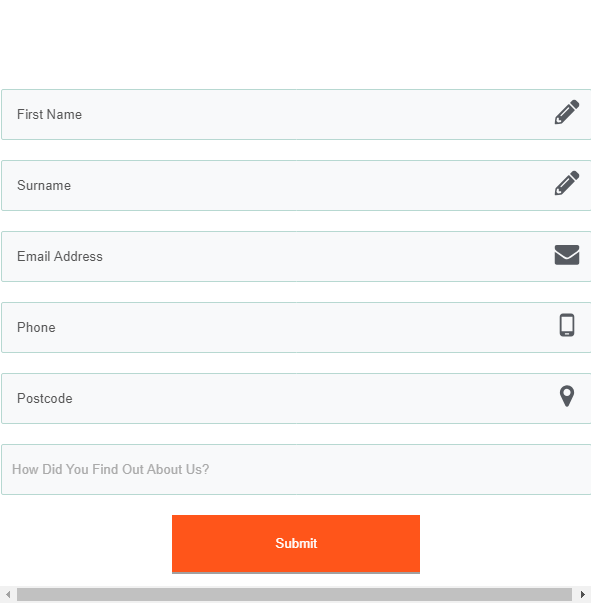Click the map pin icon in Postcode field
591x603 pixels.
click(567, 396)
